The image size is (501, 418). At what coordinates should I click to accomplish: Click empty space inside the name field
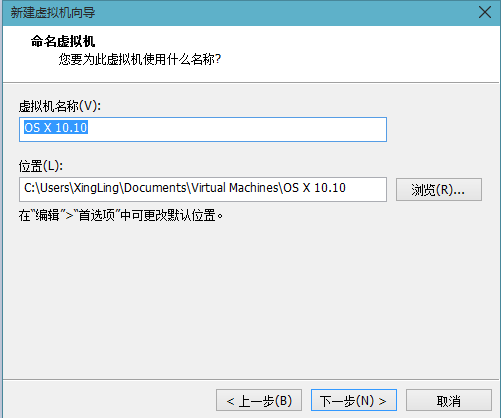pyautogui.click(x=237, y=129)
